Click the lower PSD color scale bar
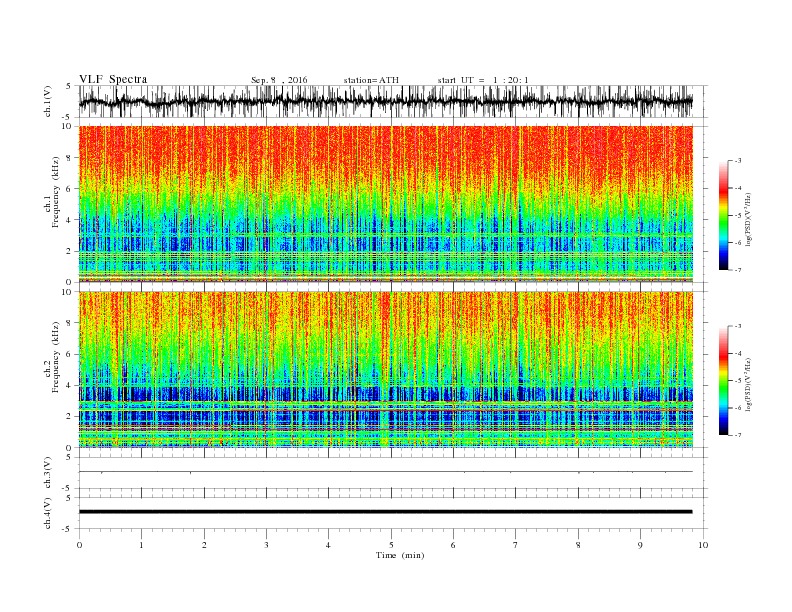792x612 pixels. 723,381
